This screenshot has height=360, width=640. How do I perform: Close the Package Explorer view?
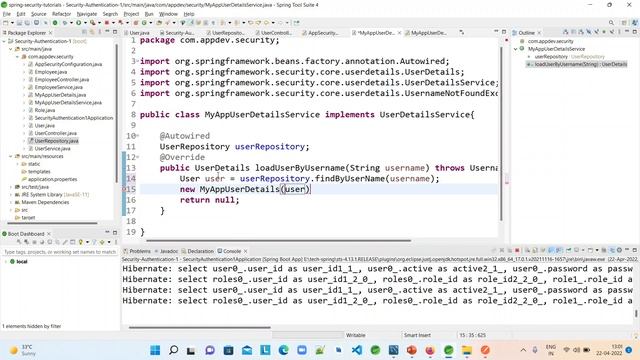click(x=50, y=33)
